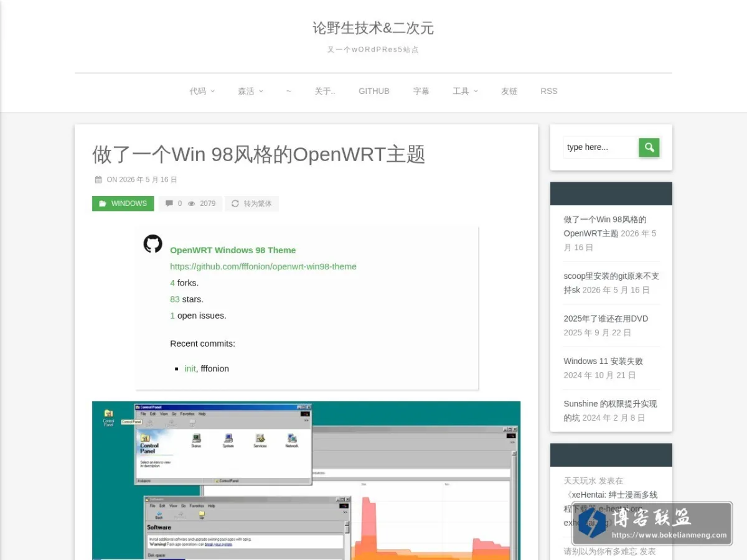
Task: Click the Recent commits: label
Action: [x=202, y=343]
